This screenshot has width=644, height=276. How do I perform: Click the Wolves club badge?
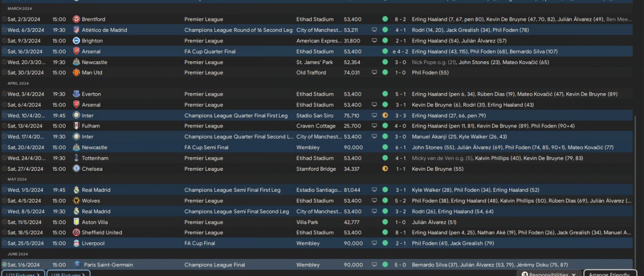(76, 200)
